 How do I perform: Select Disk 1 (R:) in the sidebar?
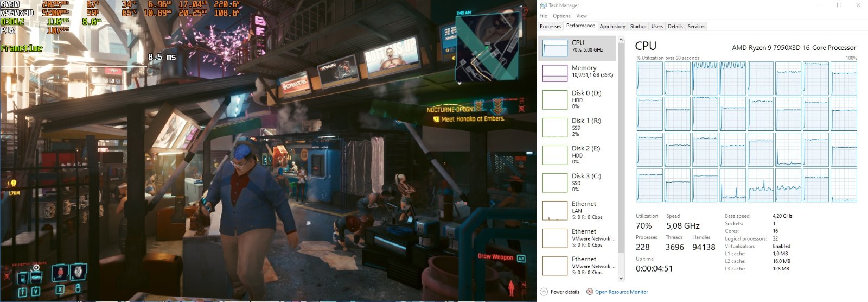pyautogui.click(x=577, y=128)
